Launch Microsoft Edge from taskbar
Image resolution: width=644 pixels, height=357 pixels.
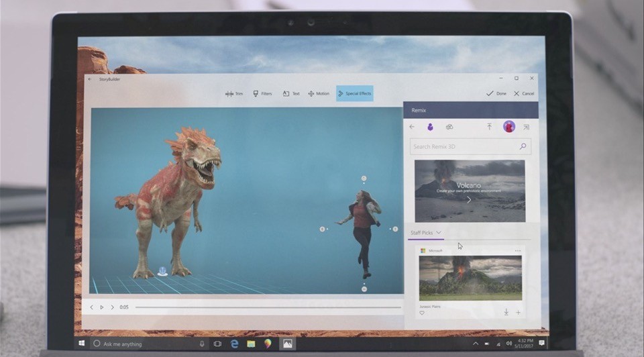pyautogui.click(x=235, y=344)
